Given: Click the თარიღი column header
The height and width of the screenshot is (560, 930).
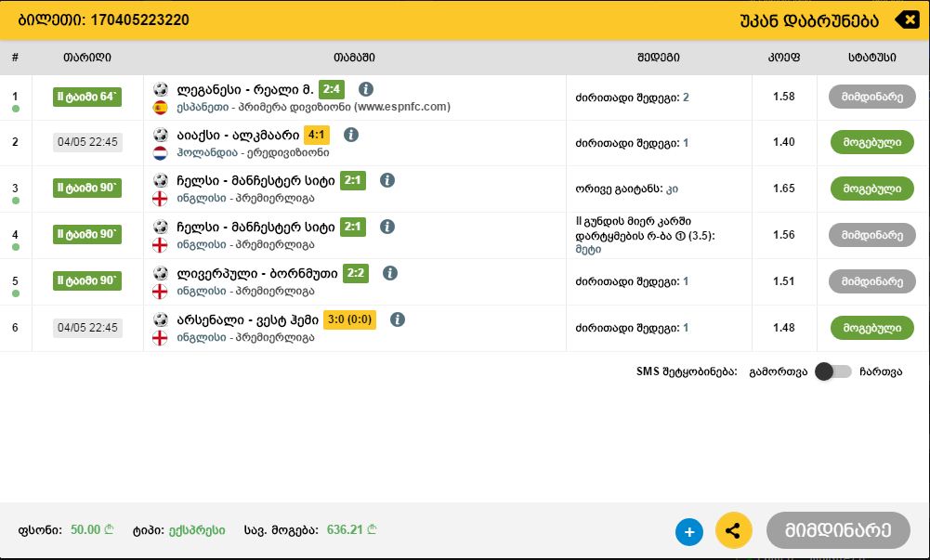Looking at the screenshot, I should (x=87, y=58).
